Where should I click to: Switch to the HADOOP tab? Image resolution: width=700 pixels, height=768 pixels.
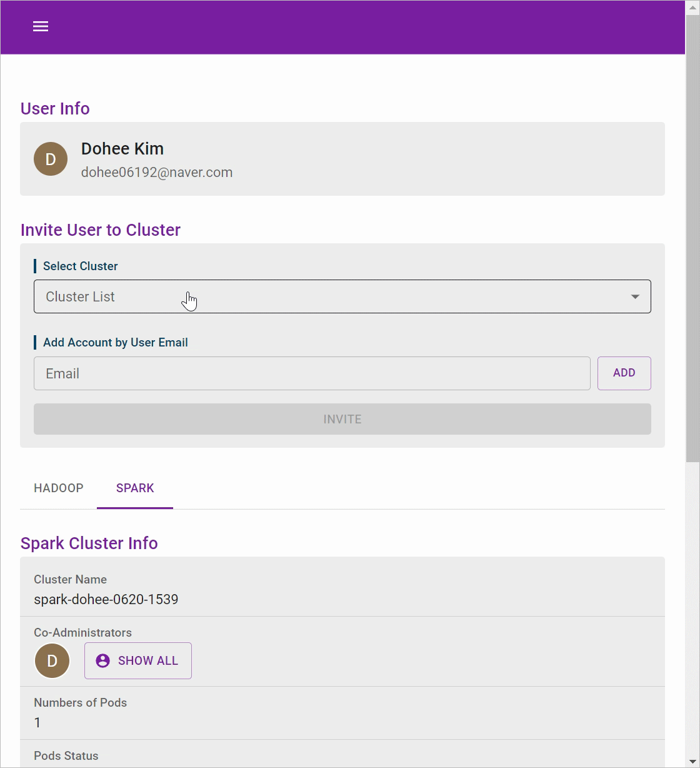pos(59,488)
